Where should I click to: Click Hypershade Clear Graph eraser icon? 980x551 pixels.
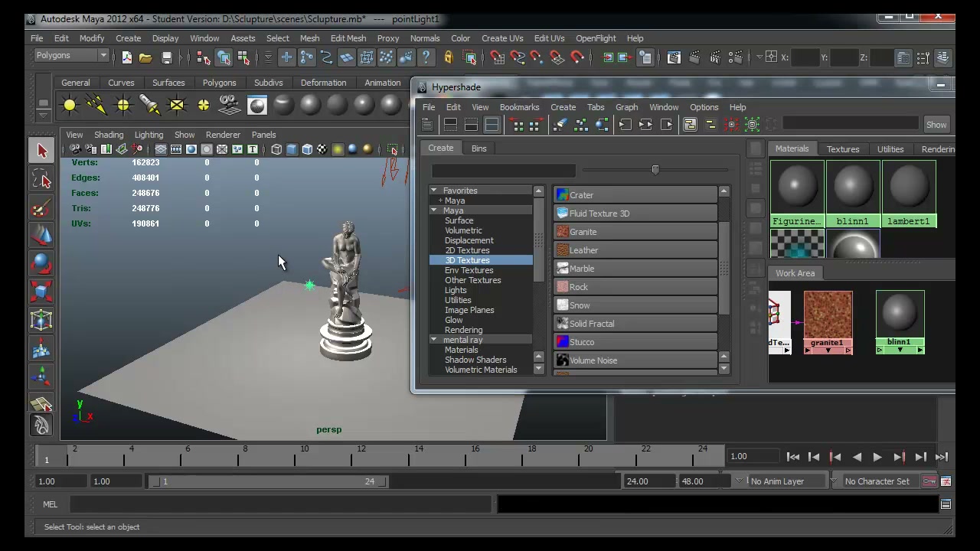[x=560, y=125]
